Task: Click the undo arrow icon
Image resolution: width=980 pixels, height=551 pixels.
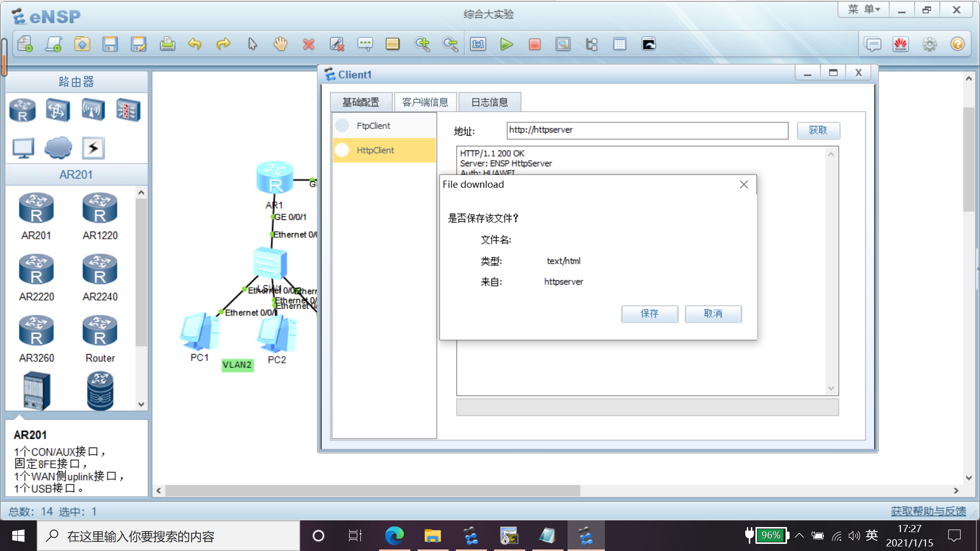Action: tap(194, 44)
